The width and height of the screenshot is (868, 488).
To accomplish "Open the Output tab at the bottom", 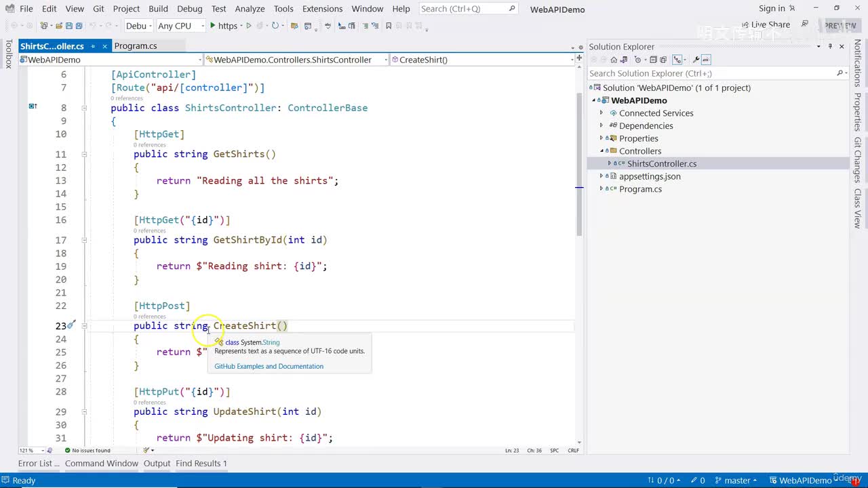I will click(157, 464).
